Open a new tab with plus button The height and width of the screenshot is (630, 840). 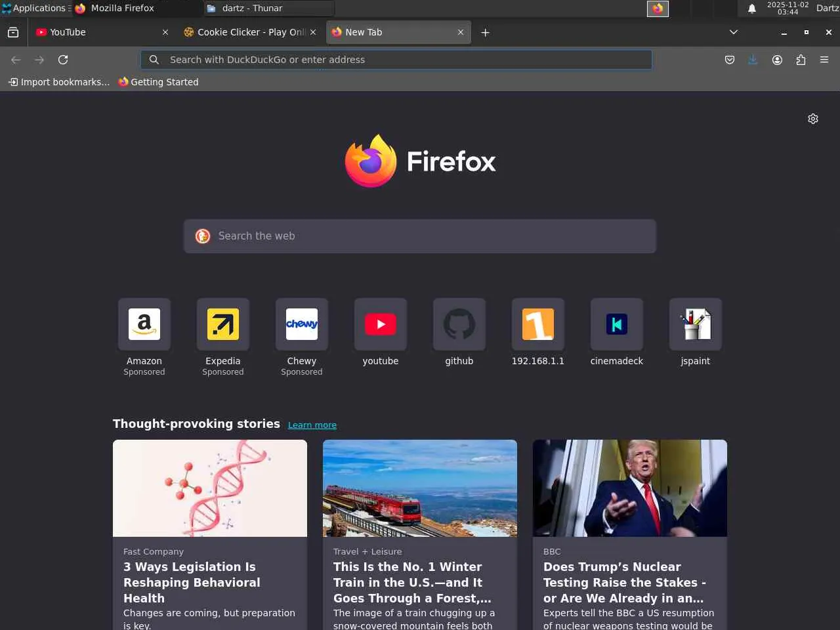pyautogui.click(x=485, y=32)
